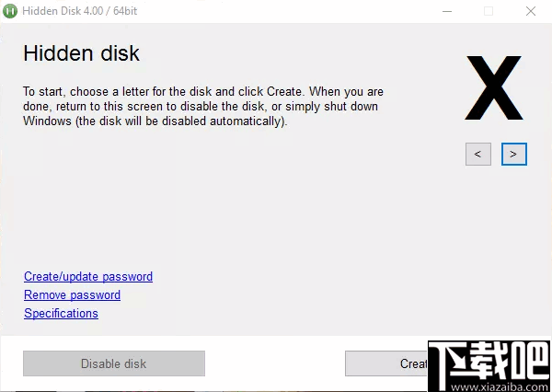Click the "Hidden Disk 4.00 / 64bit" title text
The width and height of the screenshot is (552, 392).
(x=81, y=11)
